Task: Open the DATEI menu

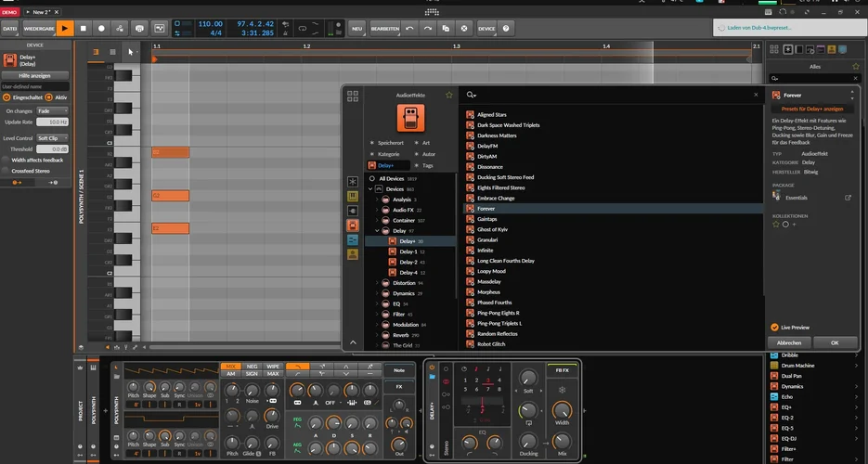Action: click(x=9, y=29)
